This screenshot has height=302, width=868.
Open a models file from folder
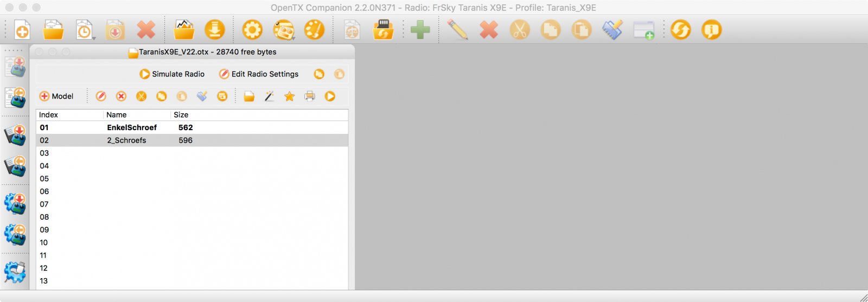coord(53,30)
